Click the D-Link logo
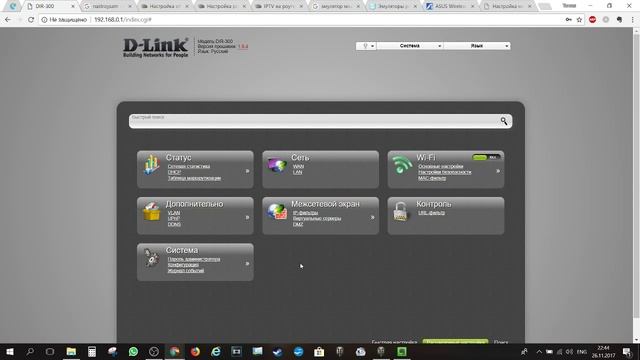The height and width of the screenshot is (360, 640). coord(156,48)
